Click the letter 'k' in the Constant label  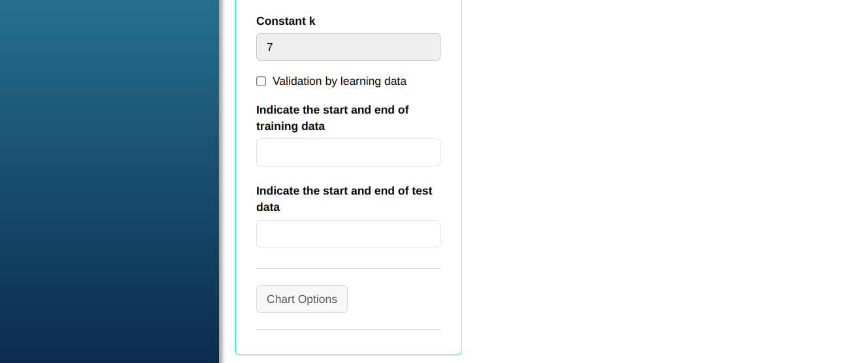click(312, 21)
